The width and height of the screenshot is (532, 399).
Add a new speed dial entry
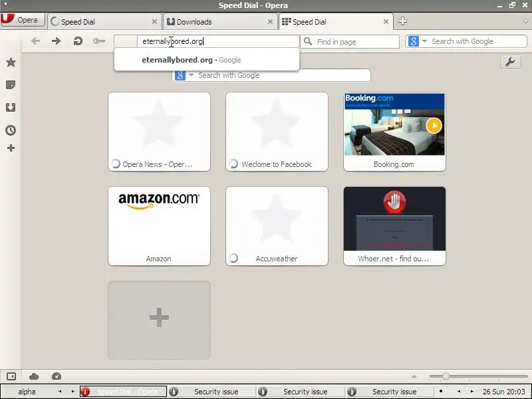(x=159, y=321)
